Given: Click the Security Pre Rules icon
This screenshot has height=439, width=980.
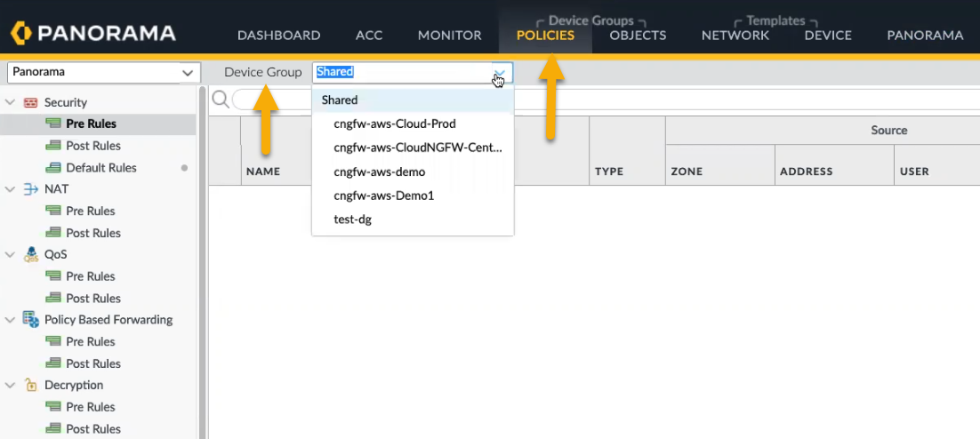Looking at the screenshot, I should coord(53,124).
